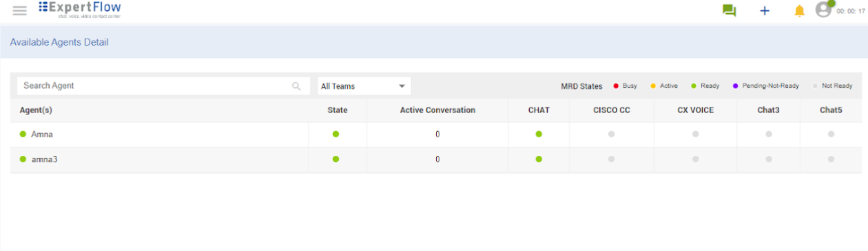Click the red Busy legend swatch

(x=616, y=86)
